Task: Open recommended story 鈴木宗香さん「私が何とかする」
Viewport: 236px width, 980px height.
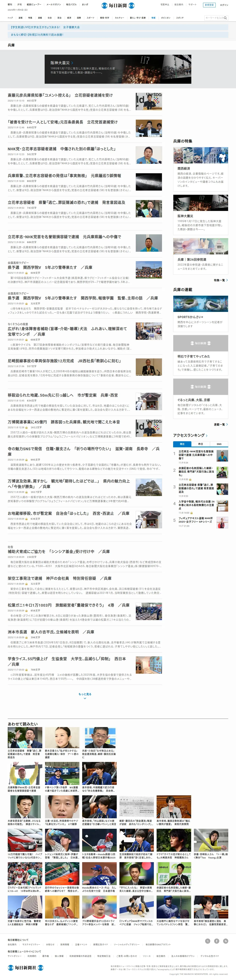Action: [x=62, y=743]
